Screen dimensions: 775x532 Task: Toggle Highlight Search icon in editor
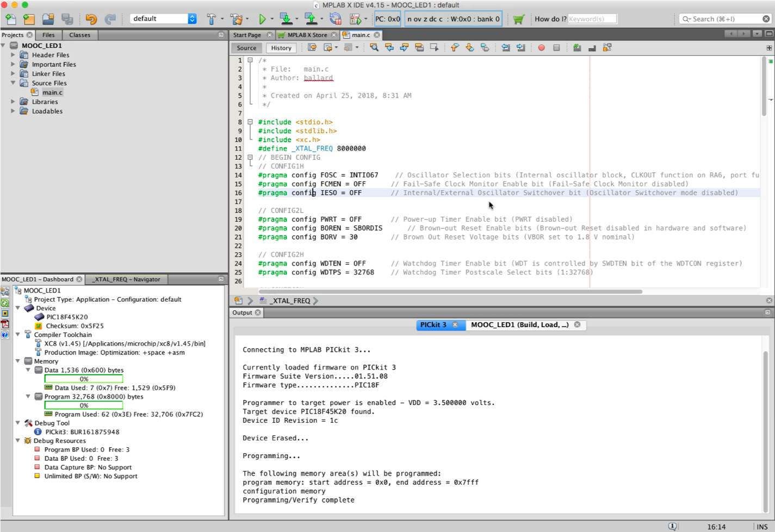tap(419, 48)
